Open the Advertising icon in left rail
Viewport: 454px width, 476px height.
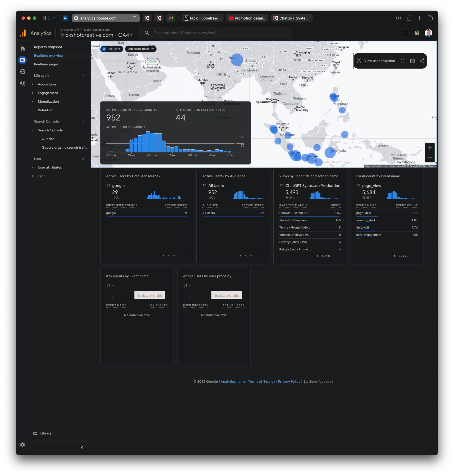point(23,83)
